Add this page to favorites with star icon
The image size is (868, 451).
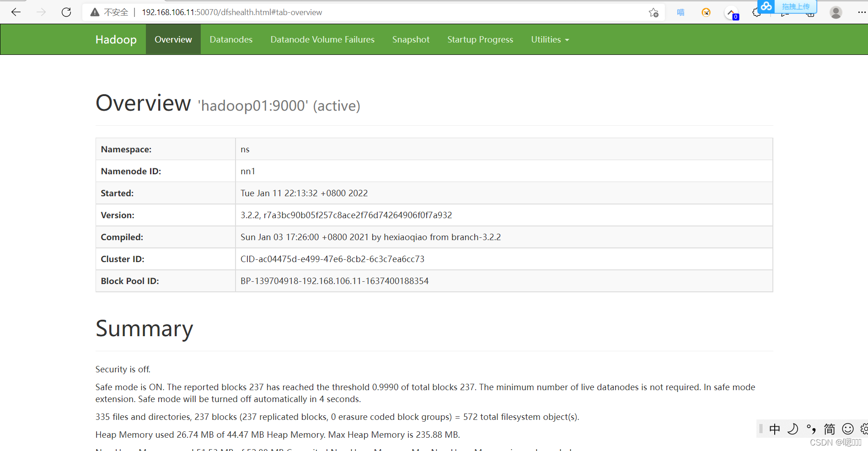coord(654,12)
